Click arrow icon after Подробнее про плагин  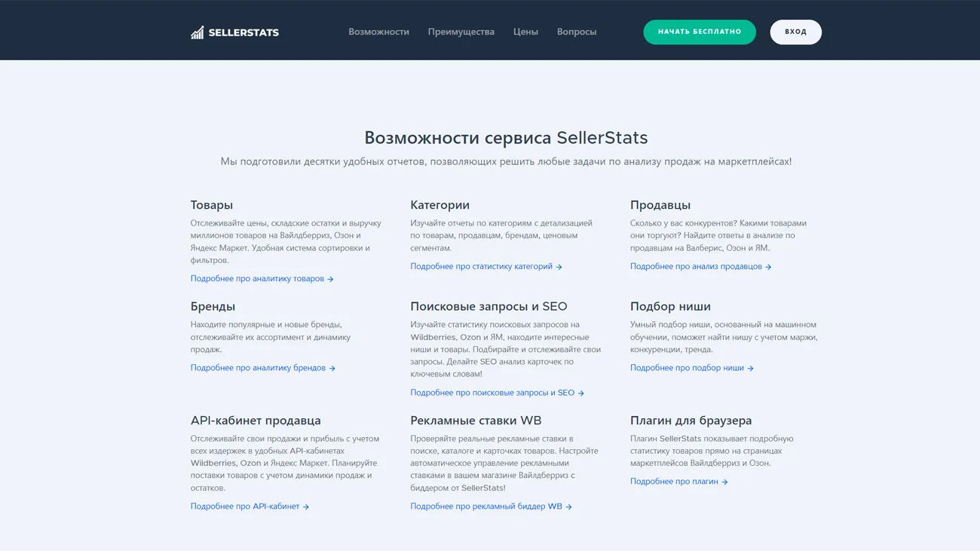[x=724, y=482]
